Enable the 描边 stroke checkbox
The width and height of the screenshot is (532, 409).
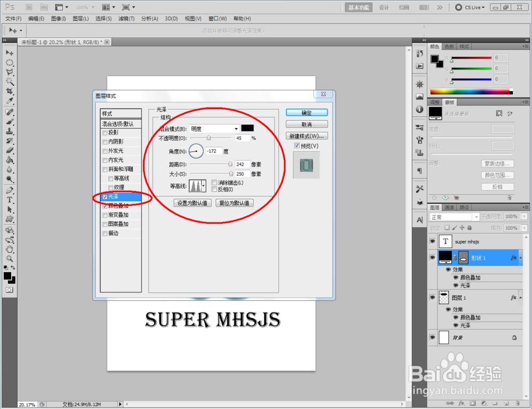[x=105, y=233]
